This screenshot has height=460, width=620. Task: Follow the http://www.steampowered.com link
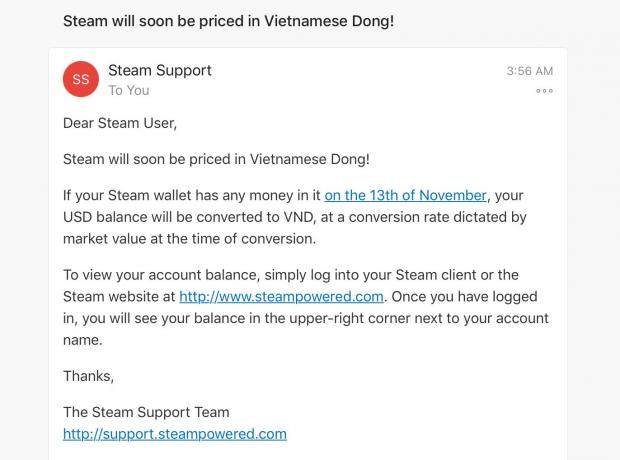282,296
